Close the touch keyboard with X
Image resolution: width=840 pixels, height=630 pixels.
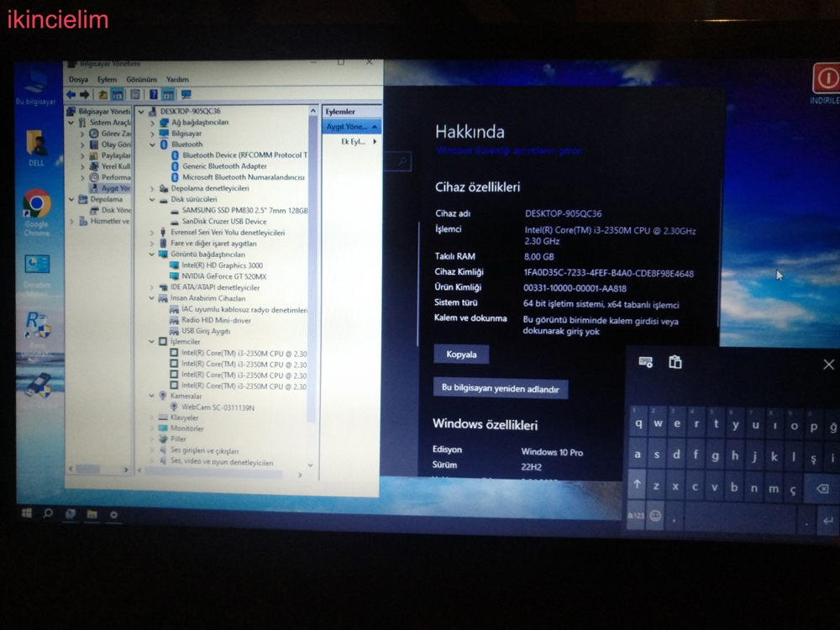click(x=828, y=365)
